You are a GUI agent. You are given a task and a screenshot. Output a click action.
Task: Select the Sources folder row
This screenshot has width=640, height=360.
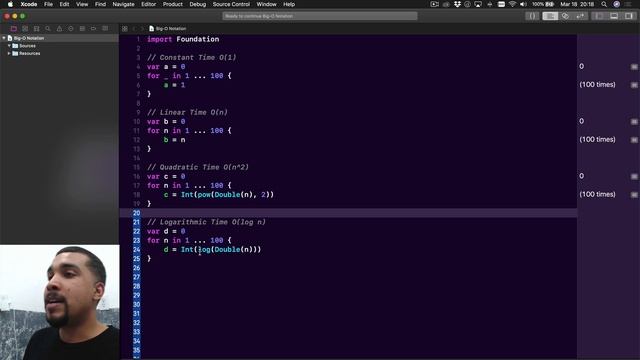pos(60,46)
